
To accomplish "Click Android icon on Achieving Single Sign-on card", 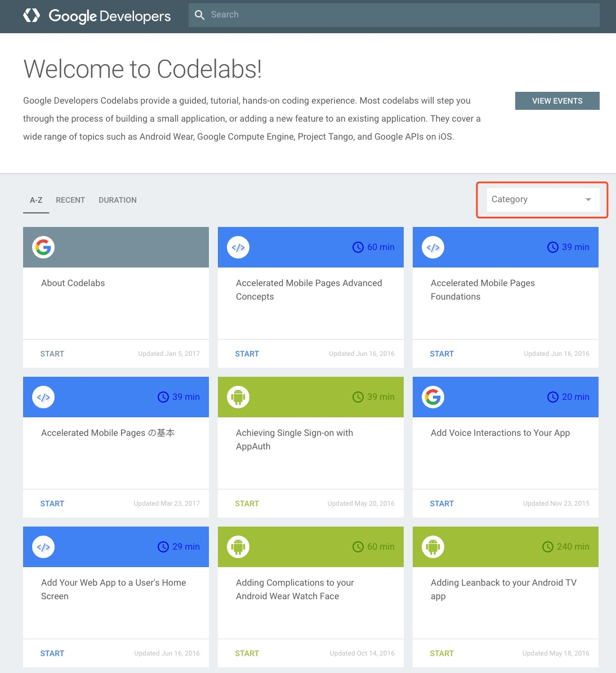I will 238,397.
